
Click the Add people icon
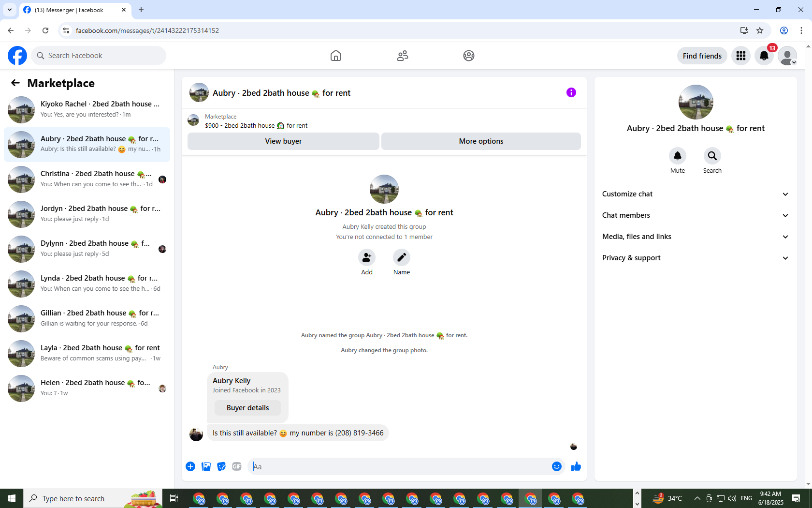[x=367, y=257]
